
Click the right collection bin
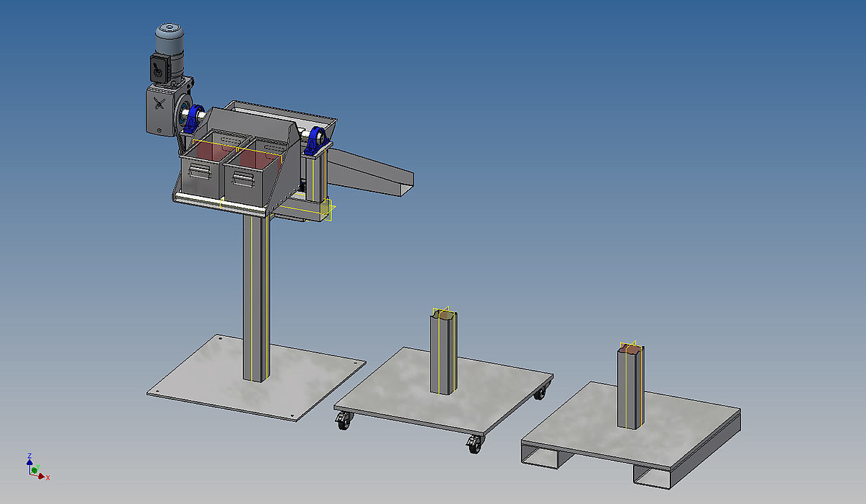(249, 180)
